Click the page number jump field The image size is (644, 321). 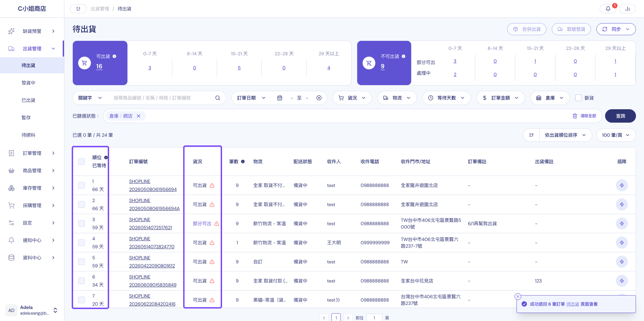(x=374, y=318)
